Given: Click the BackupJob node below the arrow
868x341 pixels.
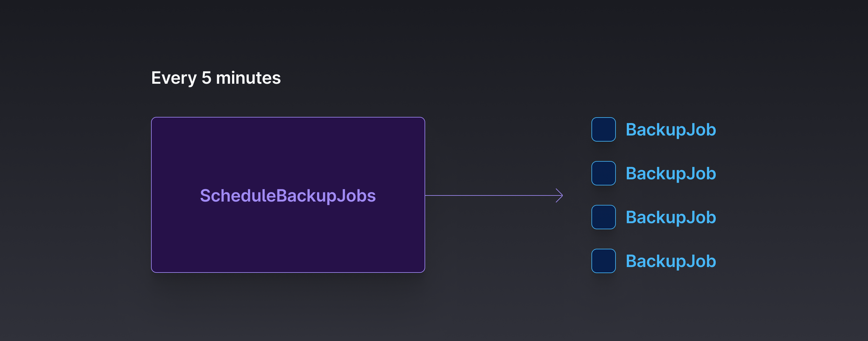Looking at the screenshot, I should (603, 217).
